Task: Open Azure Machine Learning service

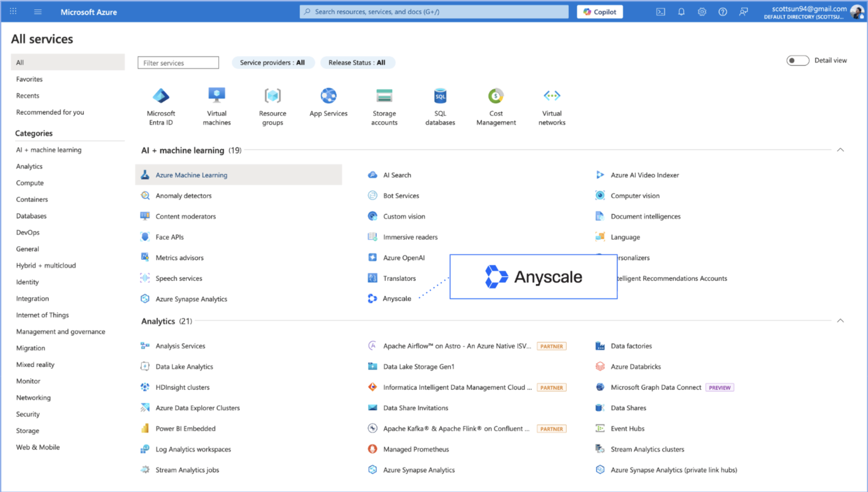Action: tap(191, 175)
